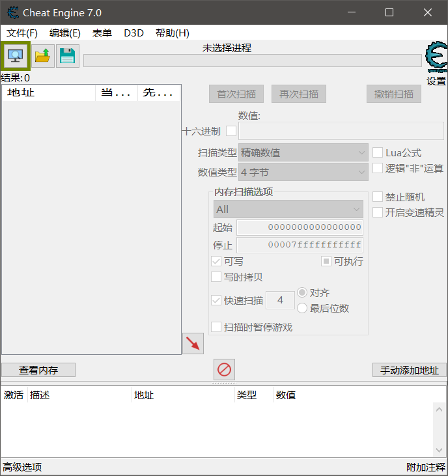Click the 激活 column header
This screenshot has height=476, width=448.
[14, 395]
